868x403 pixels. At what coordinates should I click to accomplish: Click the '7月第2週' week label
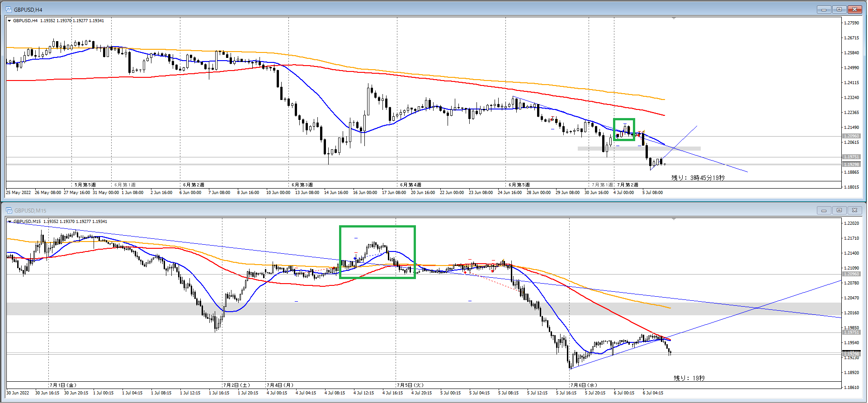pyautogui.click(x=628, y=185)
